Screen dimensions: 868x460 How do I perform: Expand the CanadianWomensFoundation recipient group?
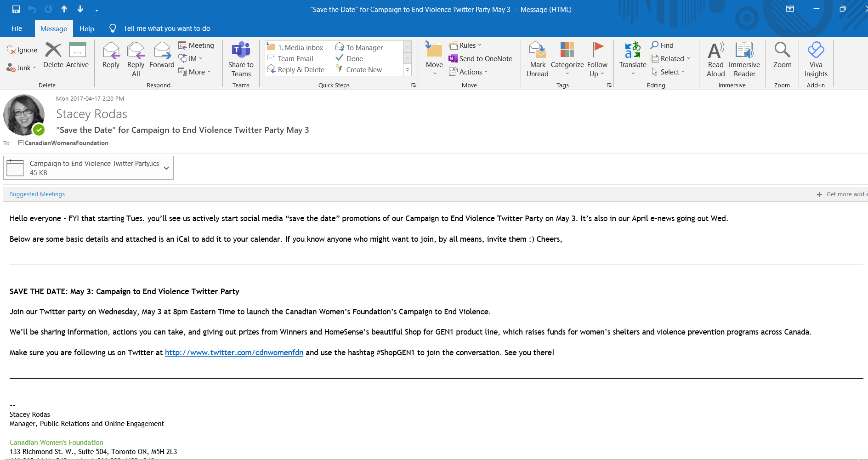21,143
